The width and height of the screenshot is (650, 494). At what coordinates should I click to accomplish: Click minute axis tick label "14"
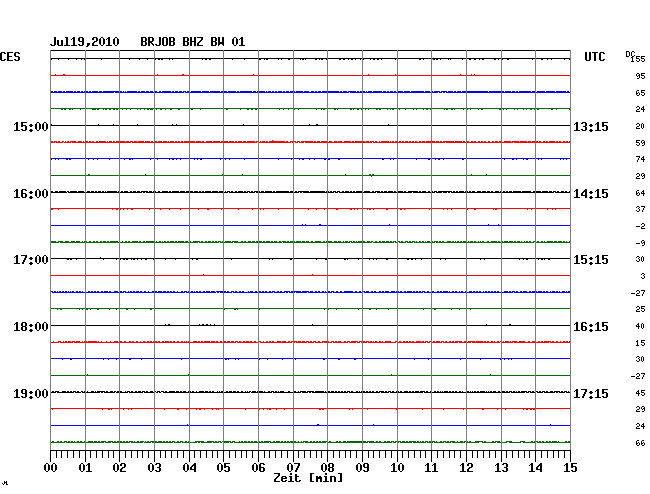535,467
